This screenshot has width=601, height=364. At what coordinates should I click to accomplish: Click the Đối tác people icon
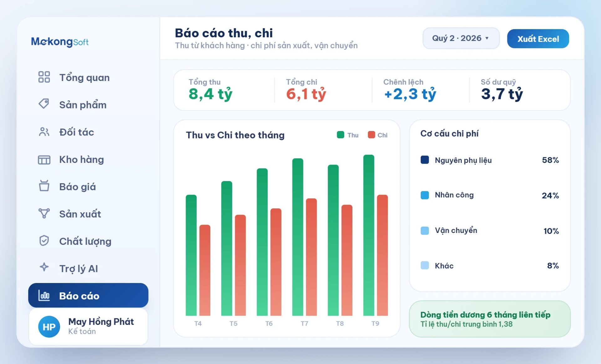[44, 132]
